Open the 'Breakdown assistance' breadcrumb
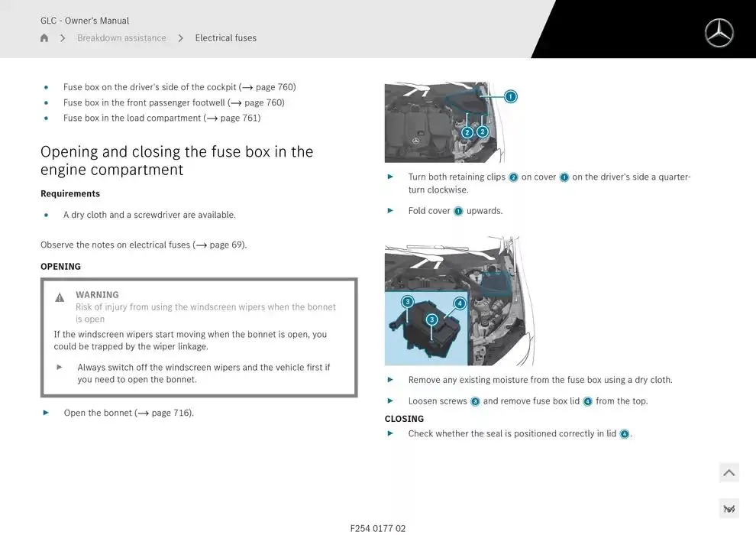The width and height of the screenshot is (756, 535). [121, 38]
